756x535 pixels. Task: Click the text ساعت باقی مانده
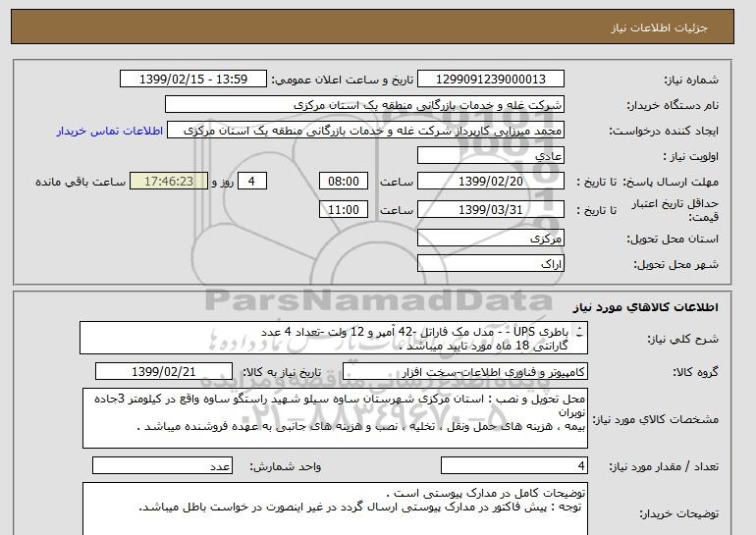[81, 183]
